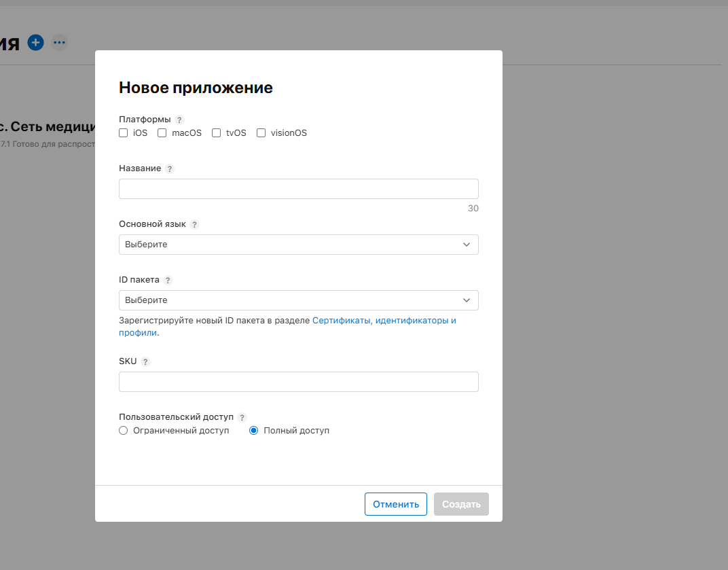Viewport: 728px width, 570px height.
Task: Click the blue plus icon top left
Action: [x=35, y=42]
